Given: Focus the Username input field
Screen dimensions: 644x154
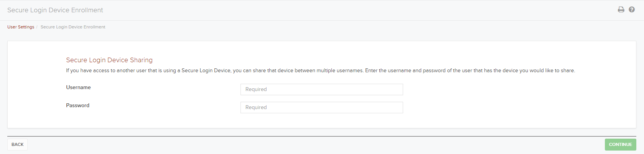Looking at the screenshot, I should (321, 89).
